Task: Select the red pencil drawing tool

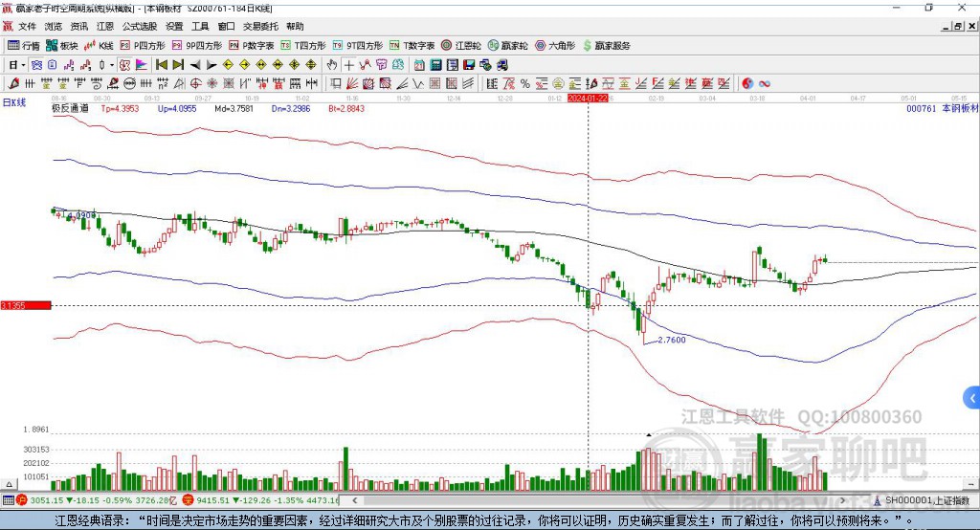Action: tap(13, 83)
